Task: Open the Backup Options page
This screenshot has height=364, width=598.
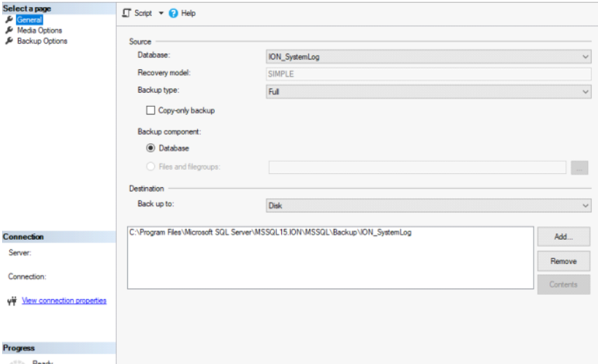Action: tap(42, 41)
